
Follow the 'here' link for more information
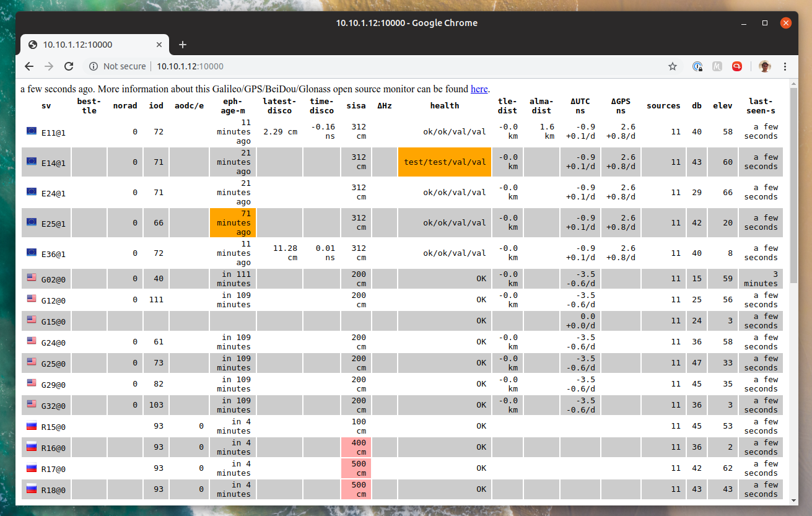coord(479,89)
